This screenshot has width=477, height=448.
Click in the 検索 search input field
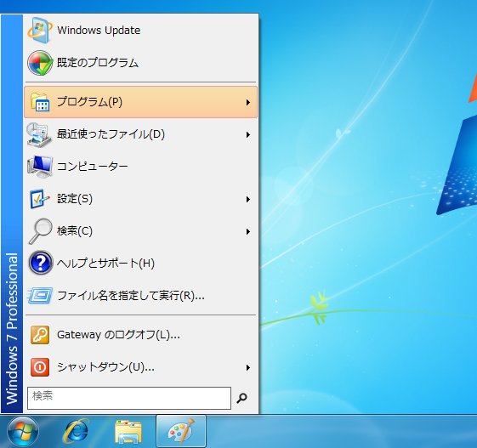(129, 398)
